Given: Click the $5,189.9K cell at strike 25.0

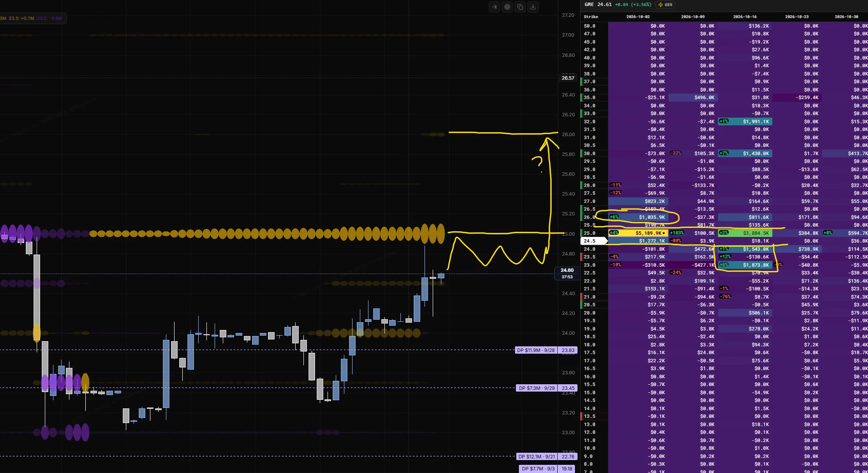Looking at the screenshot, I should pos(638,233).
